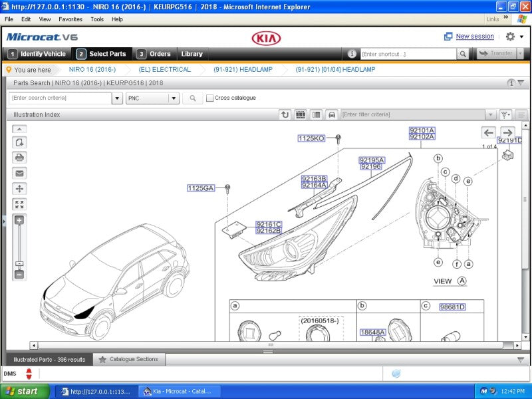
Task: Toggle the filter icon beside filter criteria
Action: [503, 114]
